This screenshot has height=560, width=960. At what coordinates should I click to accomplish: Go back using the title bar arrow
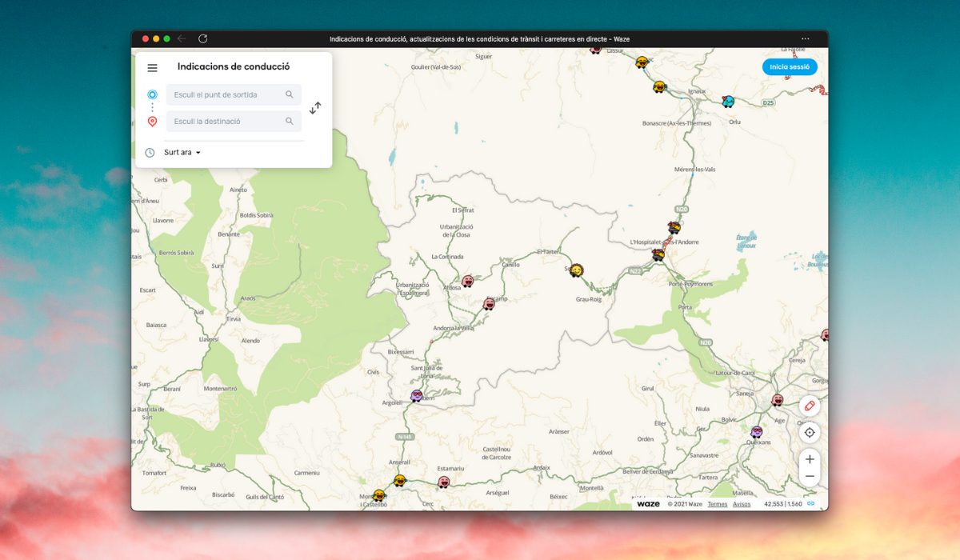182,38
